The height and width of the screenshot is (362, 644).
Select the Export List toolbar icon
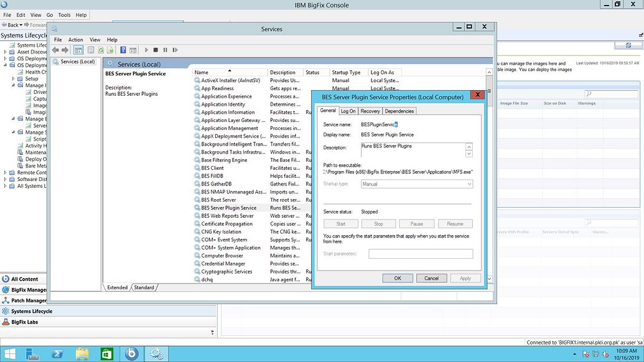pyautogui.click(x=110, y=50)
